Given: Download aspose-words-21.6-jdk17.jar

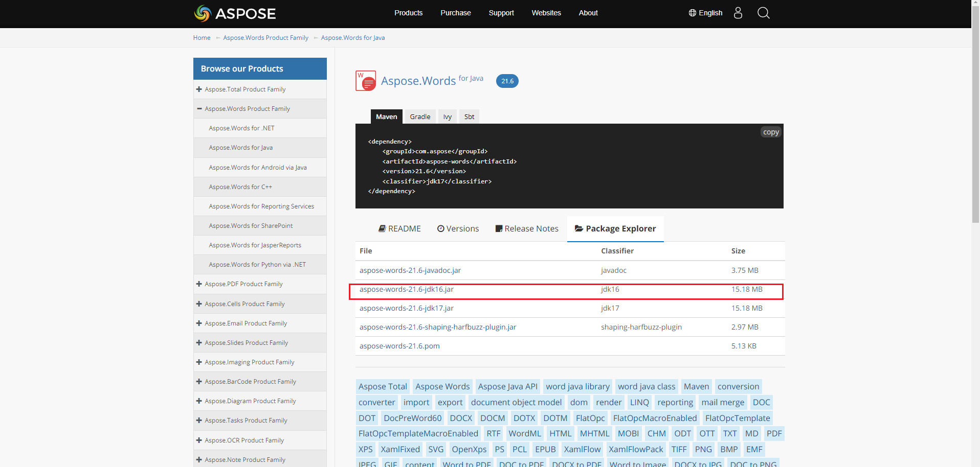Looking at the screenshot, I should (407, 308).
